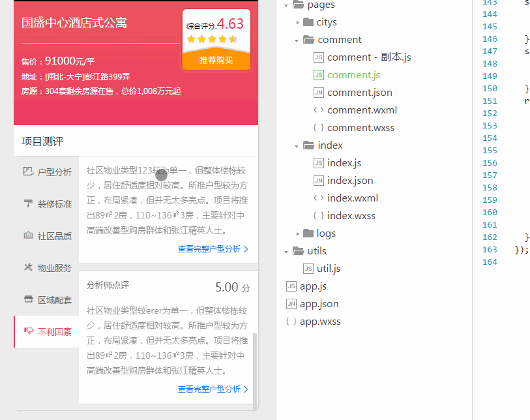The height and width of the screenshot is (420, 530).
Task: Click the JS icon of comment - 副本.js
Action: click(x=318, y=57)
